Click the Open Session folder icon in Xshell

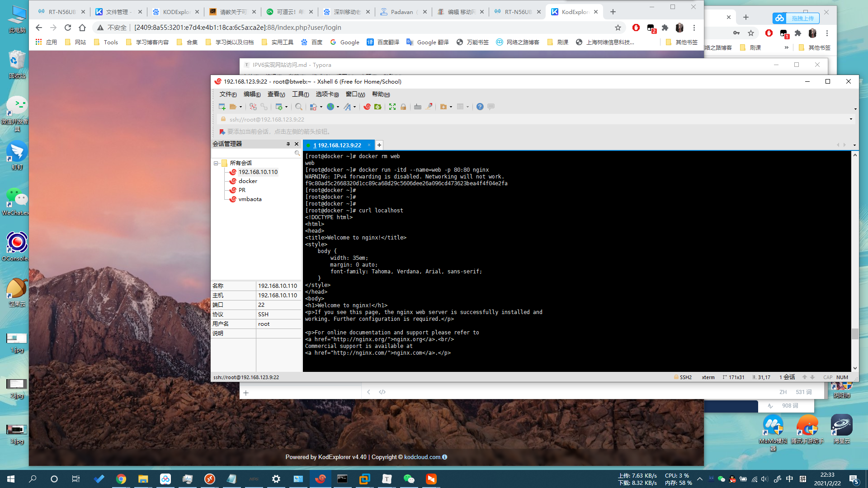(x=233, y=107)
